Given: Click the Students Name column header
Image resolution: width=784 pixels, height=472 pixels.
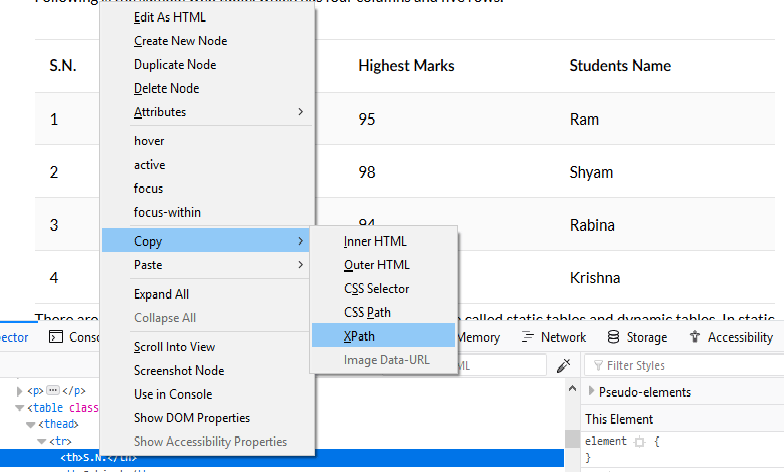Looking at the screenshot, I should [x=620, y=66].
